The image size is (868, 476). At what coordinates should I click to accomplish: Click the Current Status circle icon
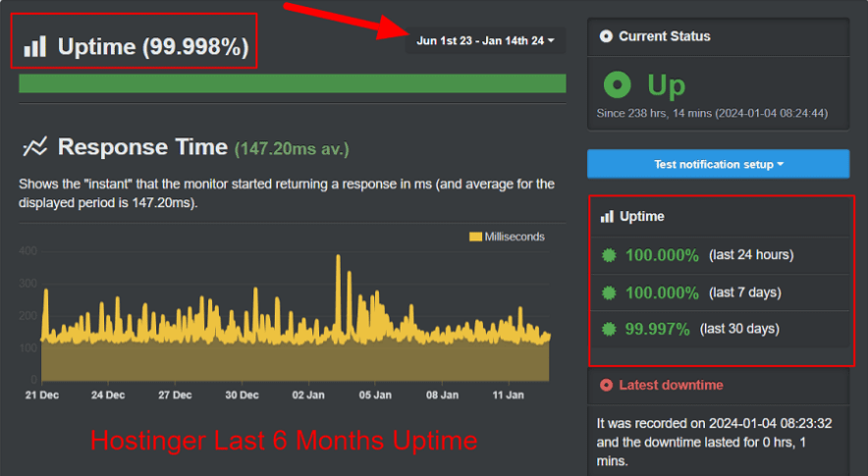point(605,36)
